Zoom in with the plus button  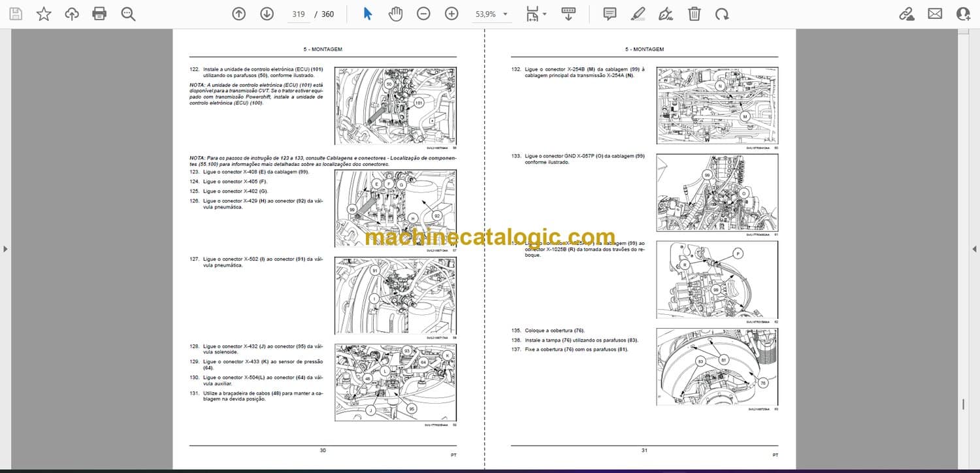point(451,14)
